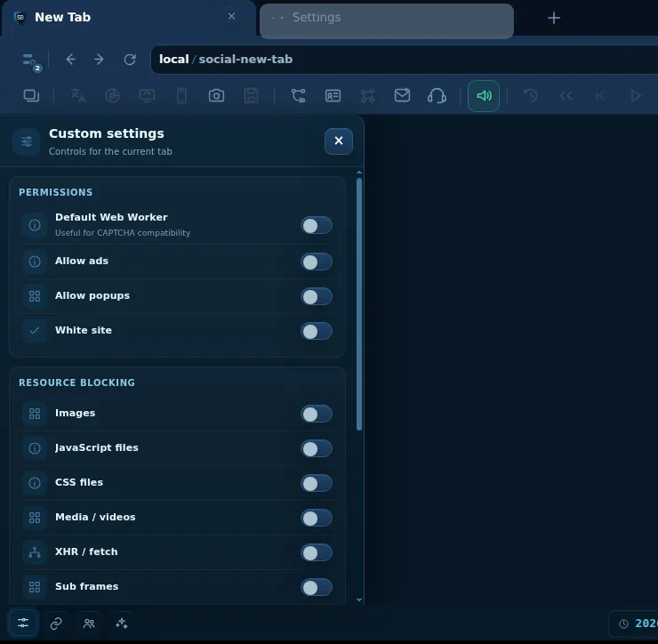This screenshot has width=658, height=644.
Task: Click the sliders icon in Custom settings header
Action: (26, 141)
